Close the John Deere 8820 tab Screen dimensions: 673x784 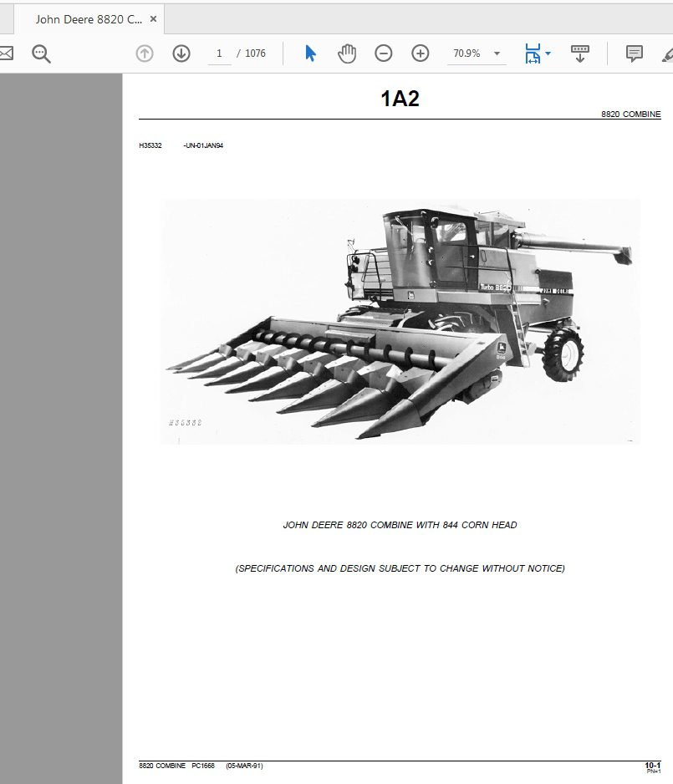[x=154, y=19]
